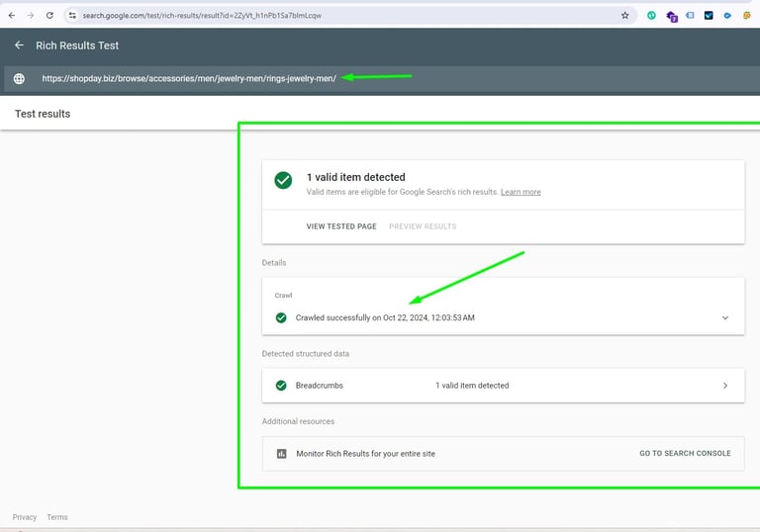Click 'Monitor Rich Results for your entire site'
Image resolution: width=760 pixels, height=532 pixels.
click(365, 454)
